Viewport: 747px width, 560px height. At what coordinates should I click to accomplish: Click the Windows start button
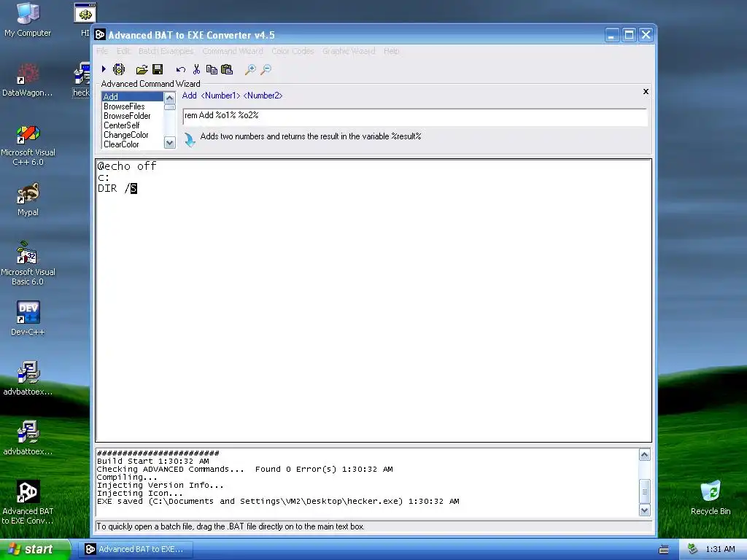point(35,550)
